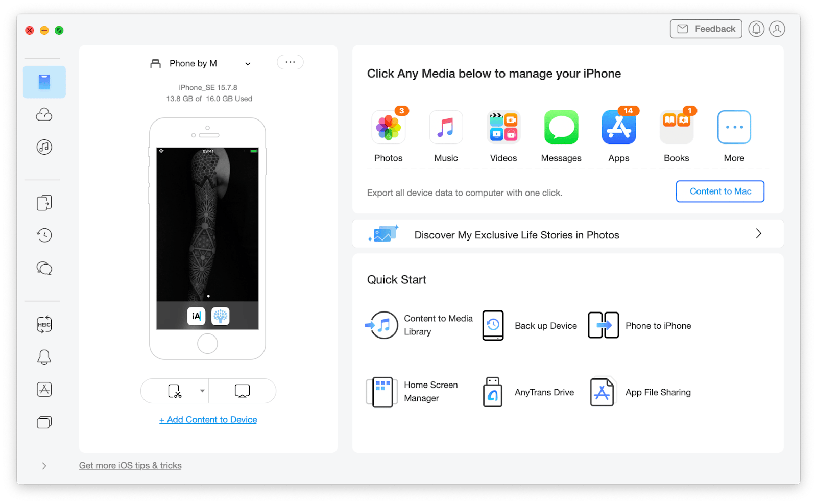The image size is (817, 504).
Task: Open notifications bell in title bar
Action: point(756,29)
